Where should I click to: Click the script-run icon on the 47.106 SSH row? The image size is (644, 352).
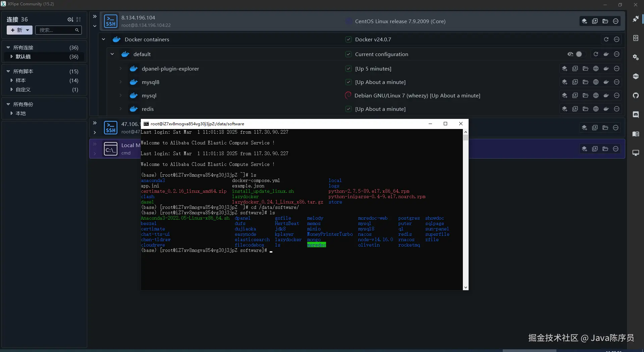pos(595,128)
